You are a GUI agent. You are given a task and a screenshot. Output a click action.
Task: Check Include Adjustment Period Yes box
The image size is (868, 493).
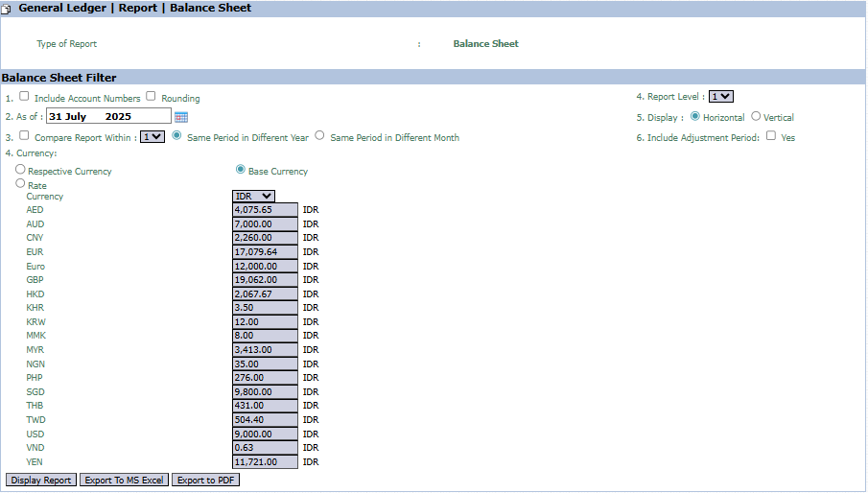[771, 136]
